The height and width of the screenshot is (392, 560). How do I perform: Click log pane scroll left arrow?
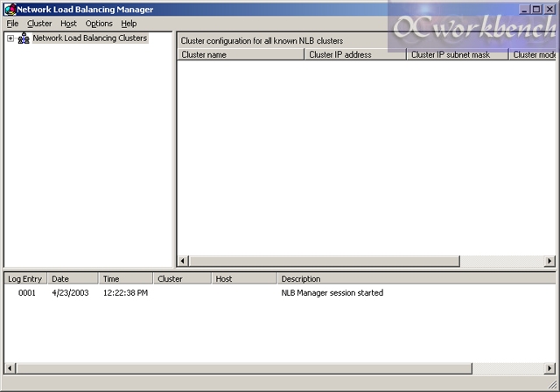pos(10,368)
